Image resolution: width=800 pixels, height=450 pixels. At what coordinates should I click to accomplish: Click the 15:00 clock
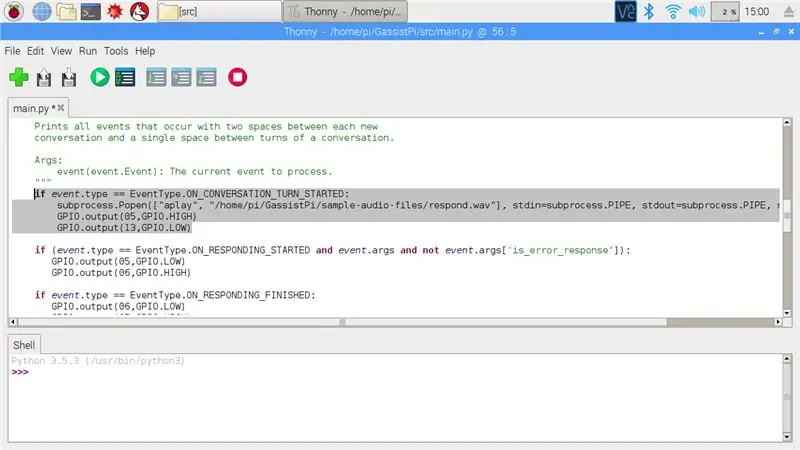[757, 11]
